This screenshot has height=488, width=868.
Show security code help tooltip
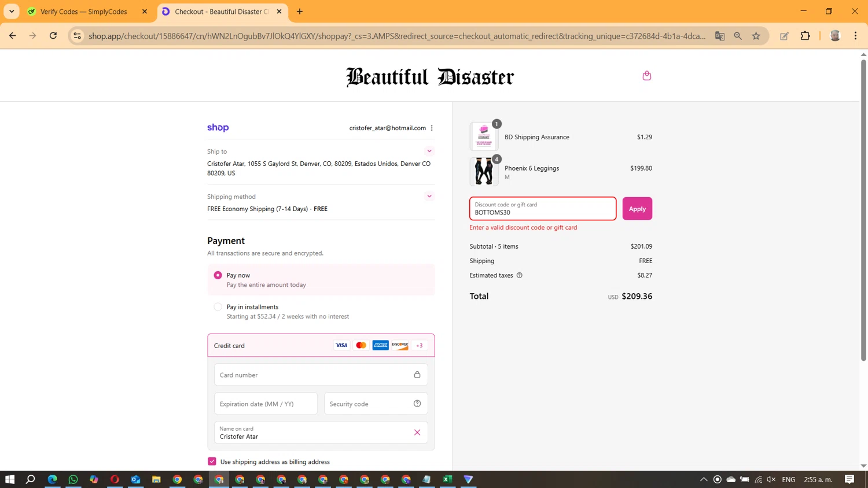point(417,404)
